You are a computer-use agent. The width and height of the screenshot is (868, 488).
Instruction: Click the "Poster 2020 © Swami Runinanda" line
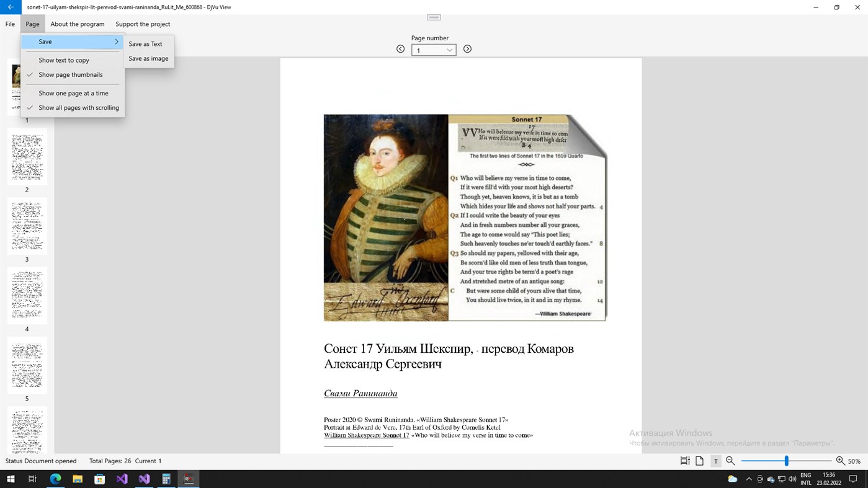[416, 420]
